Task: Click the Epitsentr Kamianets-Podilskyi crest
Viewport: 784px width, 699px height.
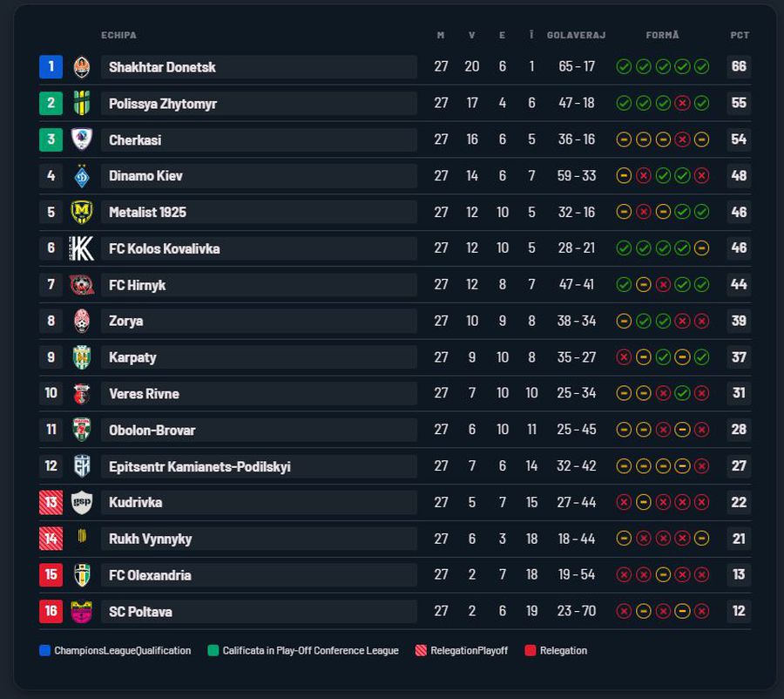Action: tap(82, 466)
